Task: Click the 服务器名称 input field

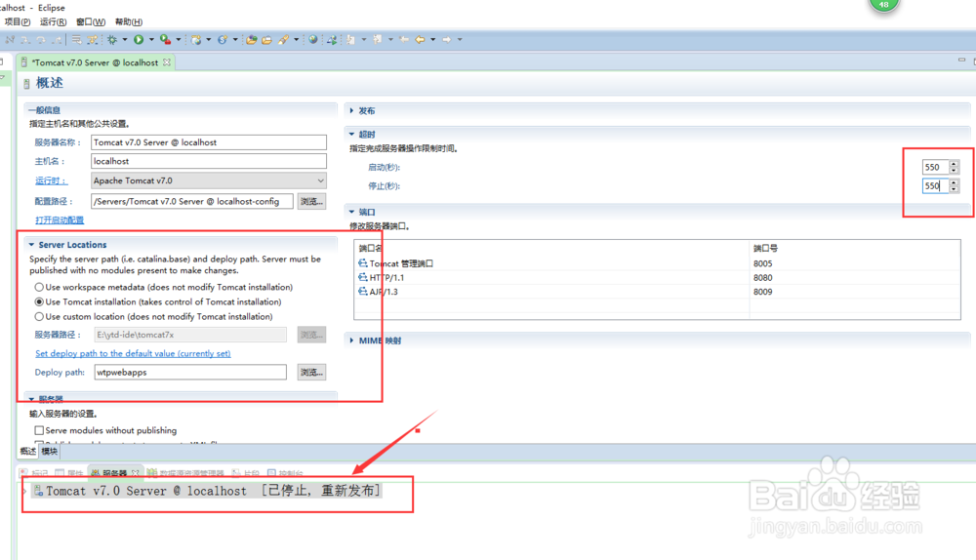Action: coord(209,142)
